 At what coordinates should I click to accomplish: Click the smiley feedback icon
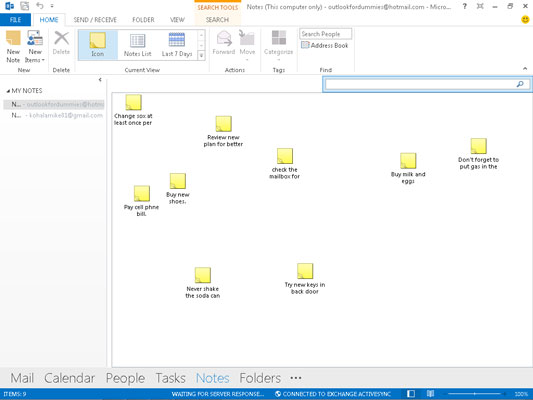[525, 20]
